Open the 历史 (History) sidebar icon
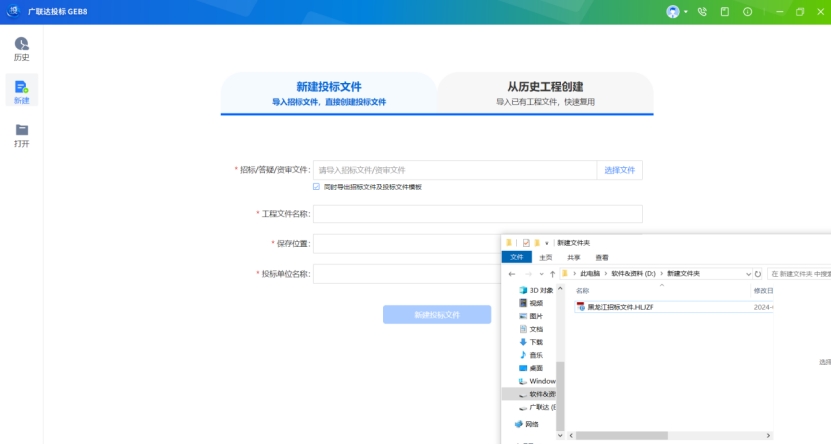Viewport: 831px width, 445px height. pyautogui.click(x=21, y=48)
